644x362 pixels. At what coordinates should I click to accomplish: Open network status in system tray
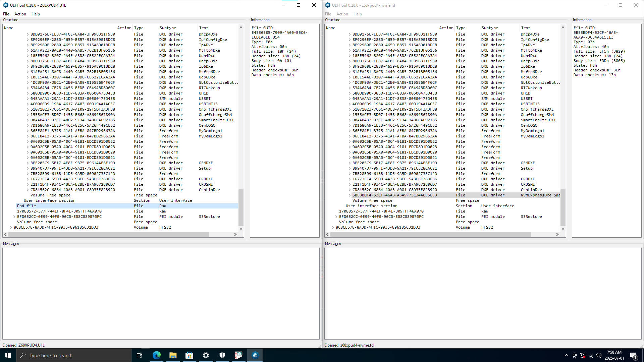[x=591, y=355]
